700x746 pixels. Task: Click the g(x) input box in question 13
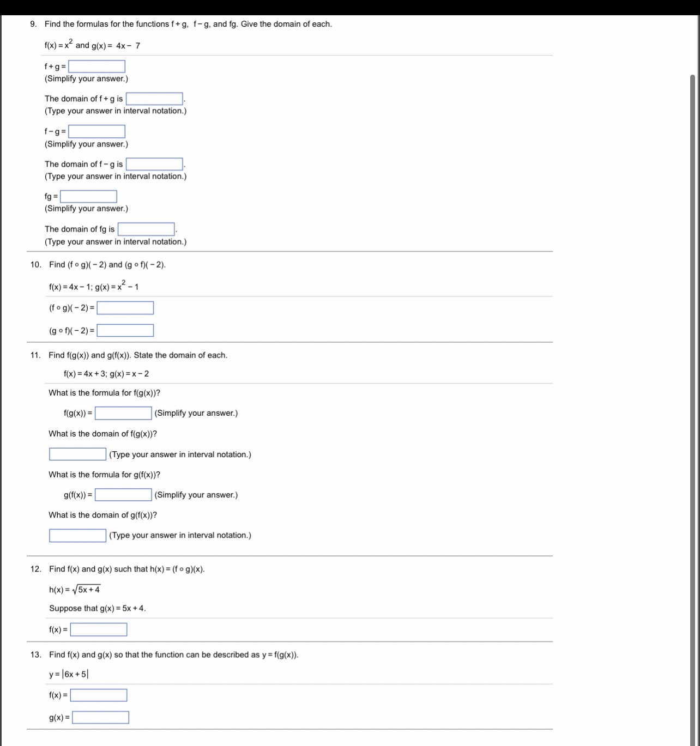(x=100, y=717)
